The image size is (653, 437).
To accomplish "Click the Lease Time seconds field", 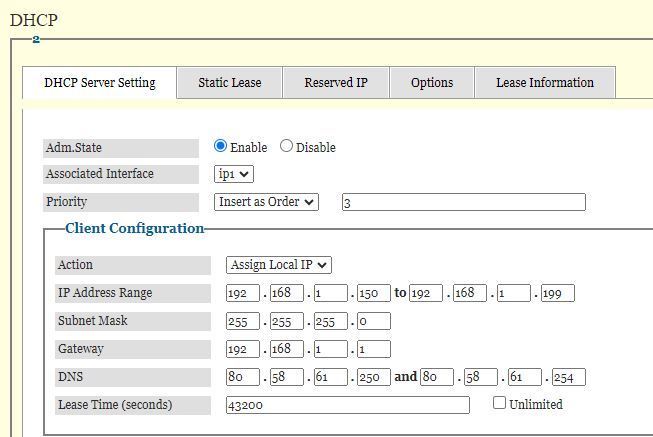I will click(x=348, y=405).
